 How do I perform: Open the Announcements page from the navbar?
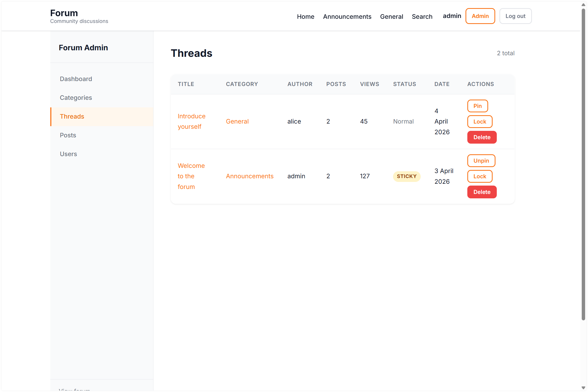[347, 16]
